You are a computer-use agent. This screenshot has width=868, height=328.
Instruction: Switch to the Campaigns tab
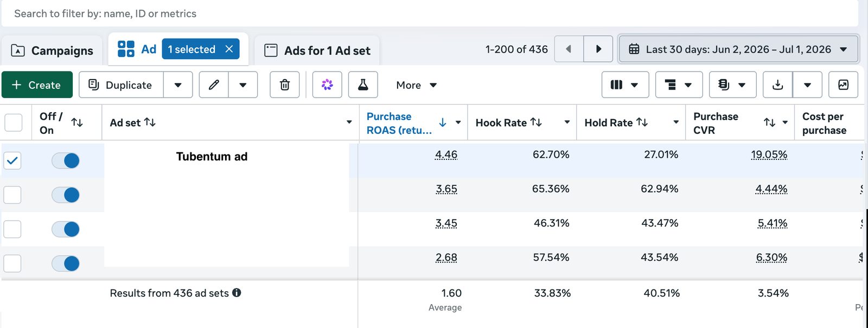click(x=52, y=50)
